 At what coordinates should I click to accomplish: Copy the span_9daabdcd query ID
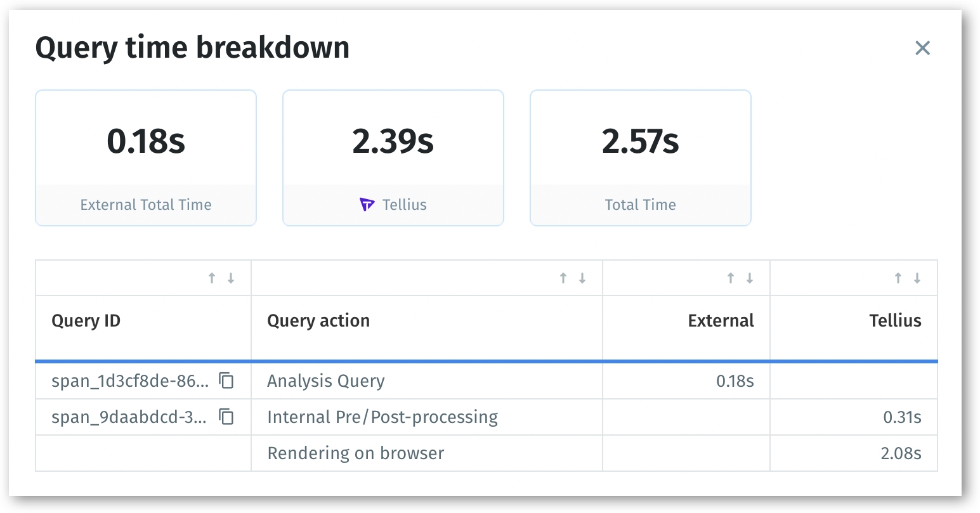click(226, 417)
